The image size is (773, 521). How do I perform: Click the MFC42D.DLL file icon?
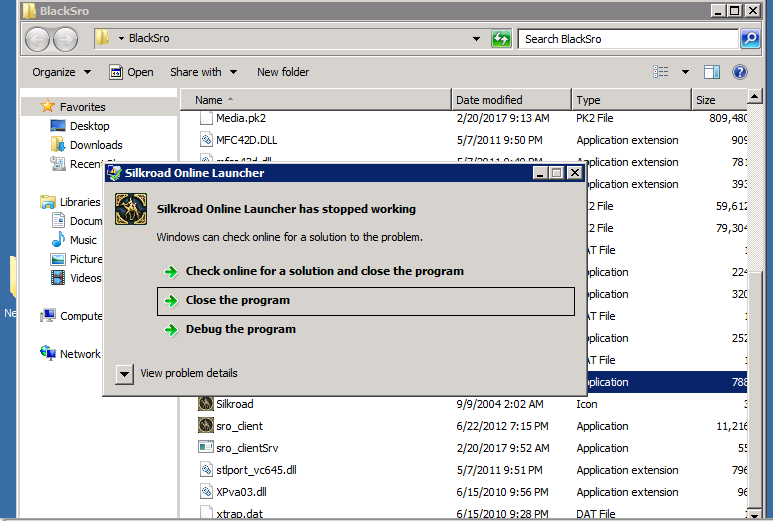point(206,139)
